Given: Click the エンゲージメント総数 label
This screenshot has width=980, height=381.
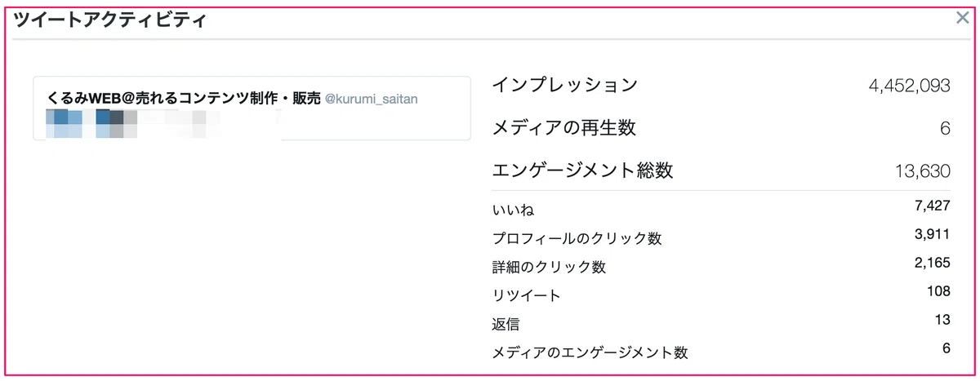Looking at the screenshot, I should pyautogui.click(x=583, y=171).
